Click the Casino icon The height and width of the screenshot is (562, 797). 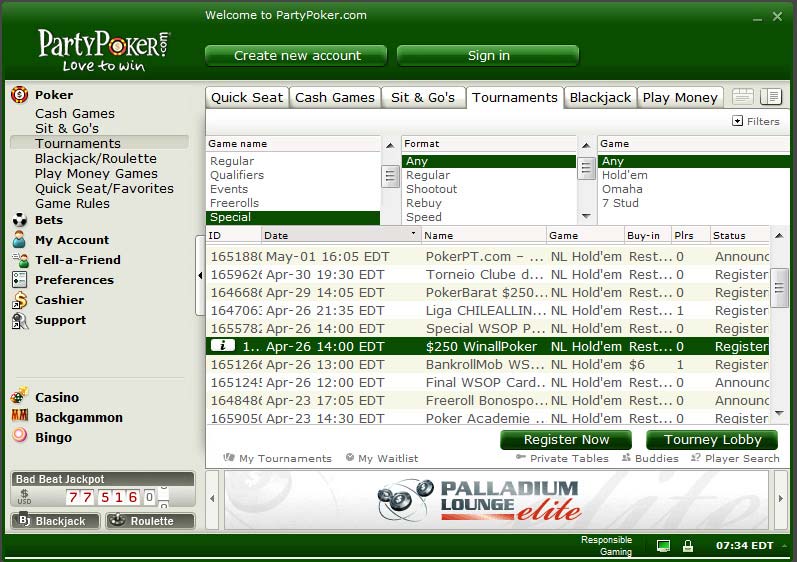(19, 396)
